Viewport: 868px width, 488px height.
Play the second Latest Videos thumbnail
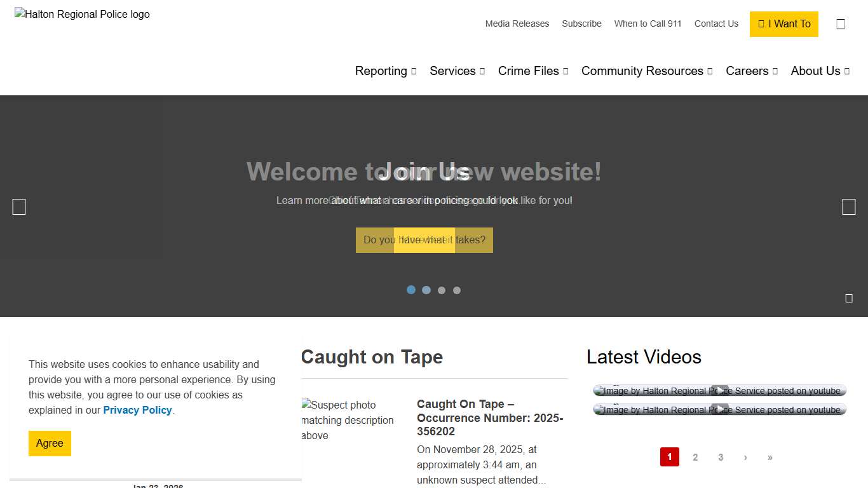(719, 410)
